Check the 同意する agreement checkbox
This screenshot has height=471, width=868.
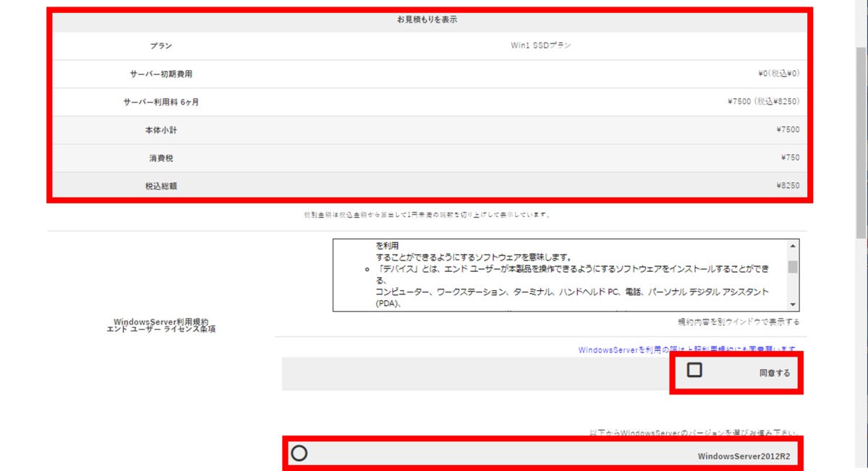tap(694, 370)
